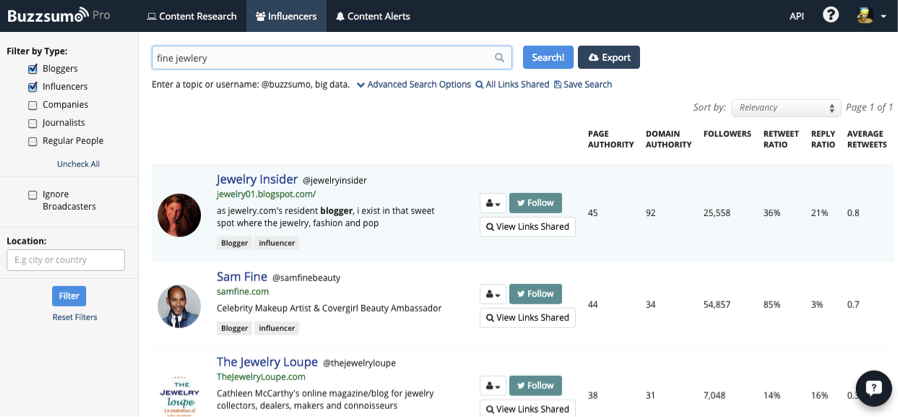This screenshot has width=898, height=417.
Task: View links shared by Sam Fine
Action: (527, 318)
